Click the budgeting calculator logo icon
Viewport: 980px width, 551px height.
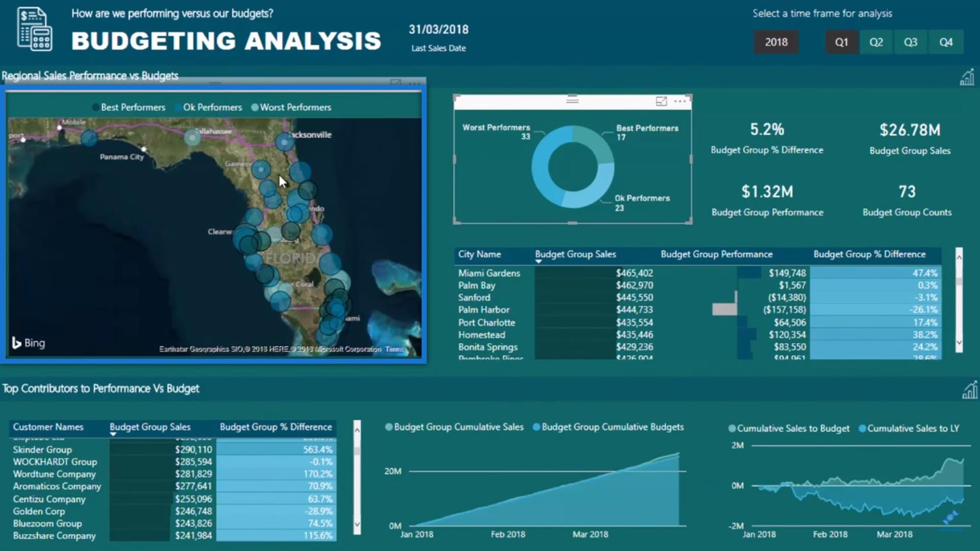click(x=34, y=29)
